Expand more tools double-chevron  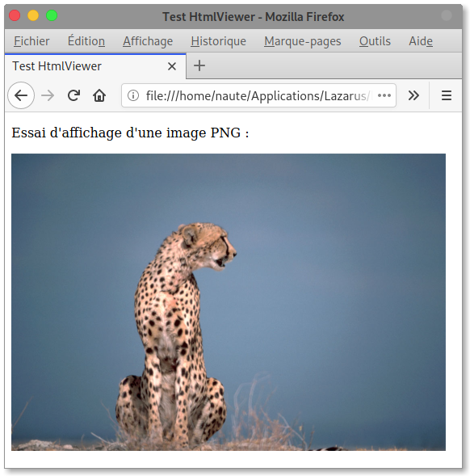[x=413, y=95]
